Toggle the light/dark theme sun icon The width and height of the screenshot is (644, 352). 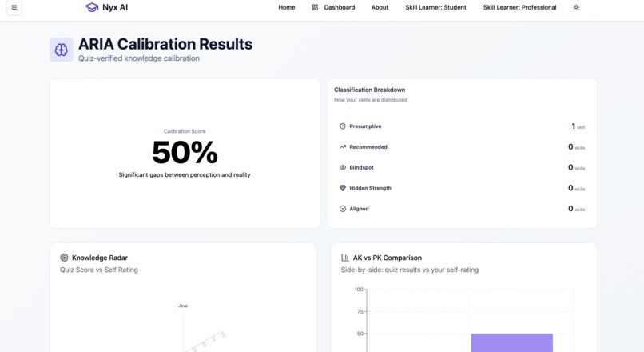click(x=576, y=7)
